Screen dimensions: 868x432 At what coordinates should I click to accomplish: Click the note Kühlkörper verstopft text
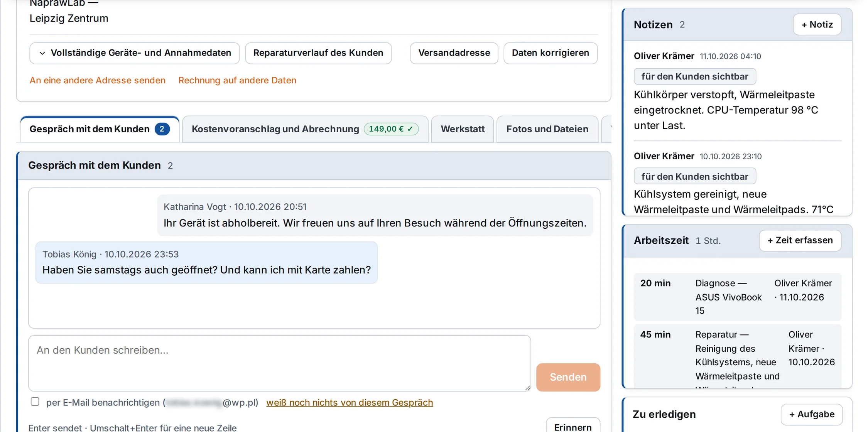[725, 110]
